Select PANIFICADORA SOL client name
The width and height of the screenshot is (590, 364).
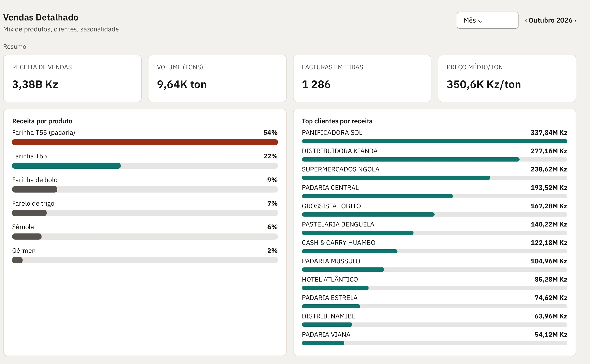pos(332,133)
